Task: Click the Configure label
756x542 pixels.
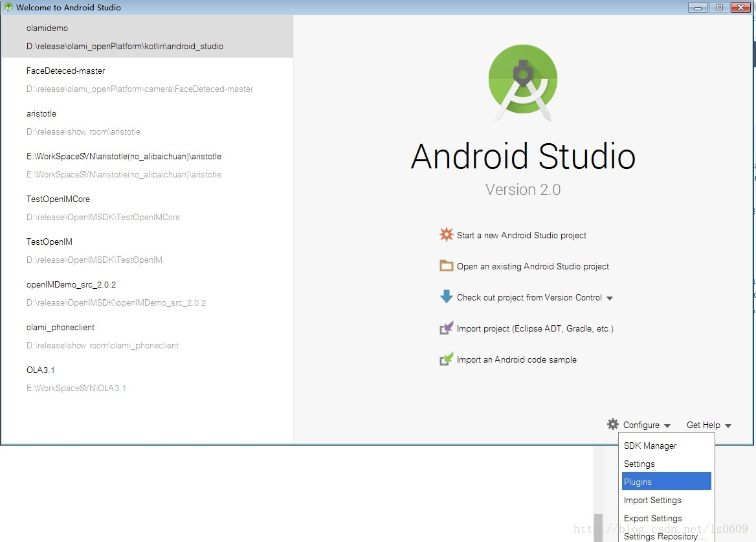Action: [x=641, y=425]
